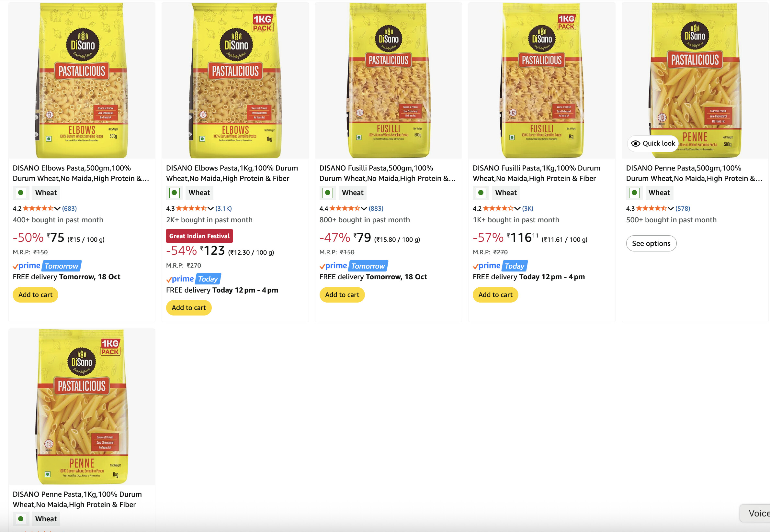The width and height of the screenshot is (770, 532).
Task: Click the Wheat tag under Fusilli 500gm
Action: click(353, 193)
